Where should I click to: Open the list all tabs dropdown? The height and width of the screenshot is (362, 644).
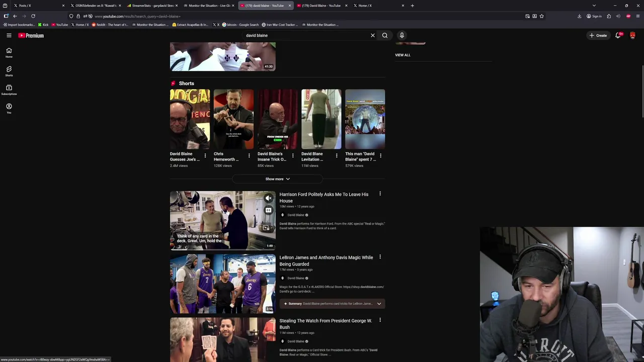[594, 6]
